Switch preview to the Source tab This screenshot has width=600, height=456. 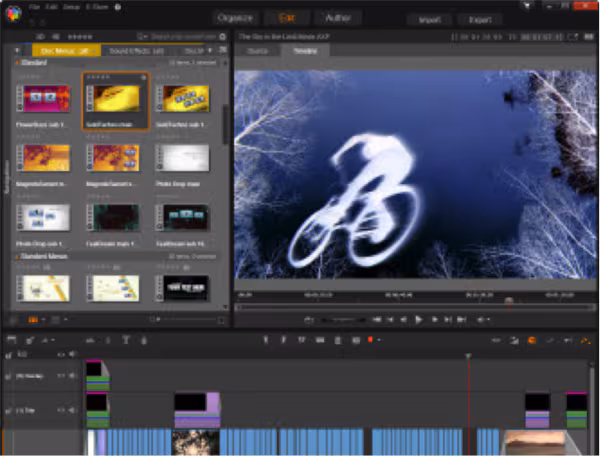point(258,51)
